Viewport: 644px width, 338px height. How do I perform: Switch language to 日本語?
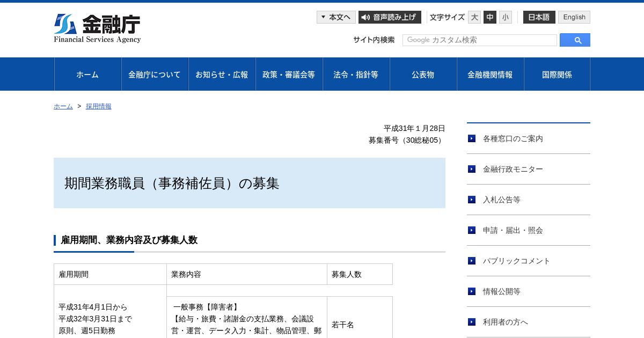click(x=539, y=17)
